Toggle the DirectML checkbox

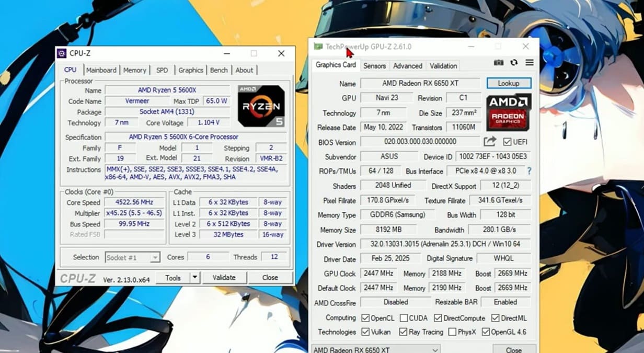(x=495, y=318)
